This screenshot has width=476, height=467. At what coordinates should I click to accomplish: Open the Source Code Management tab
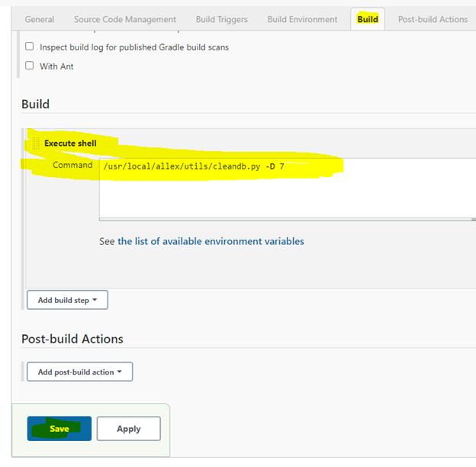(124, 19)
